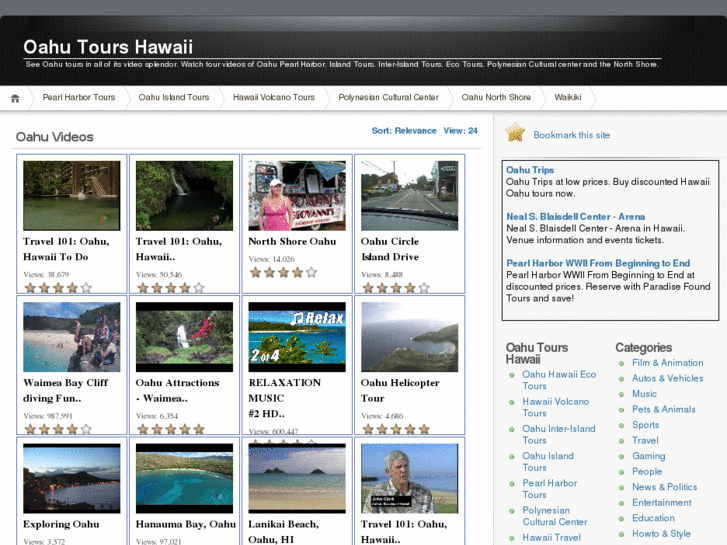Click the Hanauma Bay, Oahu title
Viewport: 727px width, 545px height.
coord(186,524)
